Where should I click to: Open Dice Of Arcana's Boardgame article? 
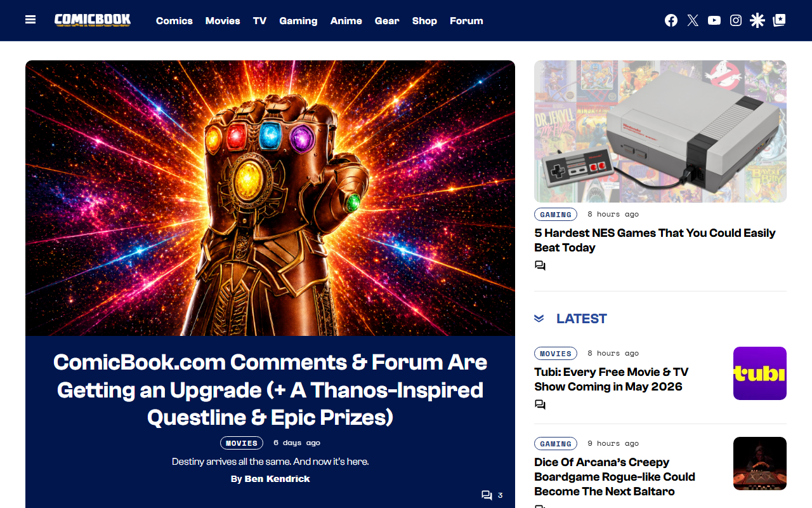point(615,477)
